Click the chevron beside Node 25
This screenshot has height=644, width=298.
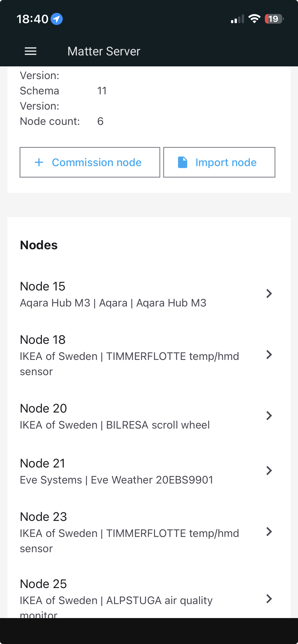click(x=269, y=599)
